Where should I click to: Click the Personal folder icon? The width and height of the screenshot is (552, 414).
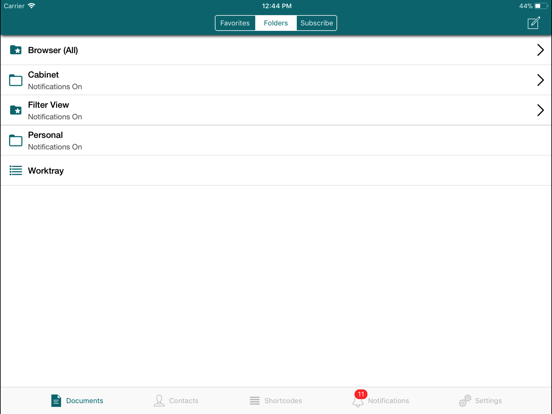click(x=15, y=140)
